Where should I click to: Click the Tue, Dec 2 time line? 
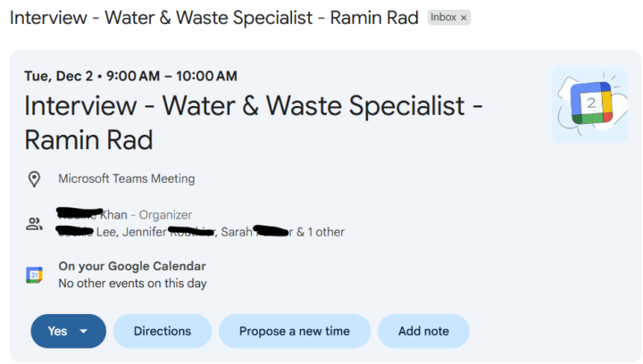130,76
